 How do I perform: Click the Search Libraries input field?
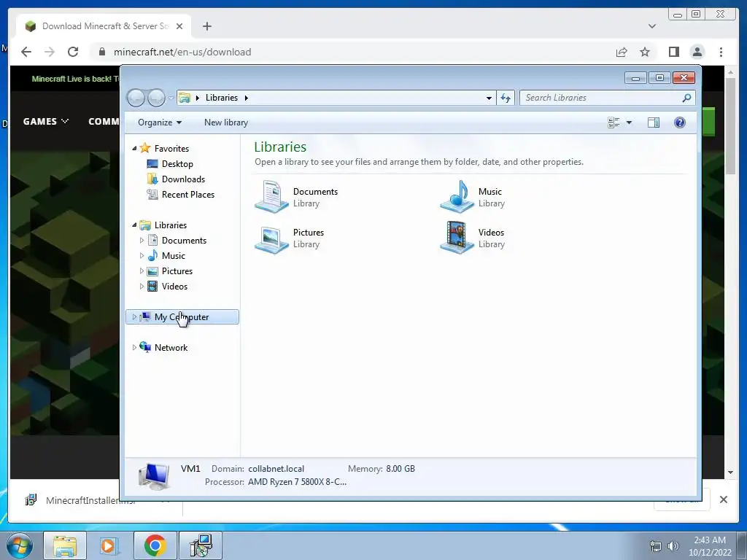pyautogui.click(x=602, y=98)
